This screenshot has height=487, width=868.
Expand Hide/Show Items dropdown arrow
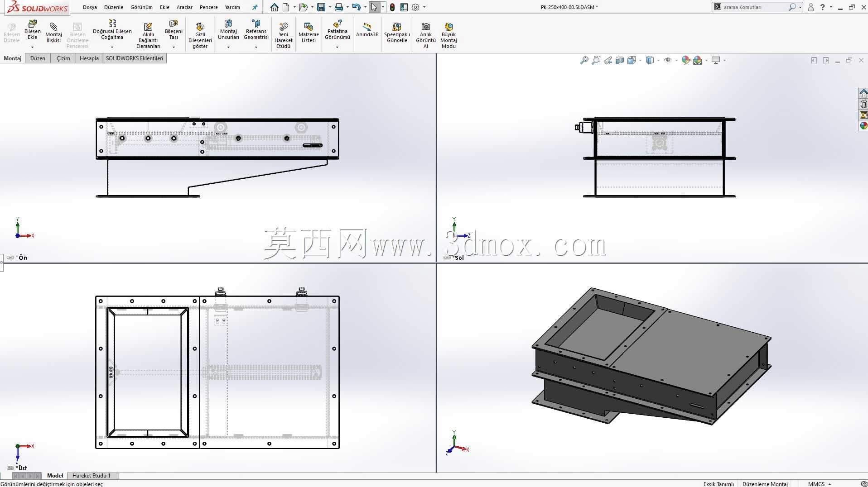point(676,60)
